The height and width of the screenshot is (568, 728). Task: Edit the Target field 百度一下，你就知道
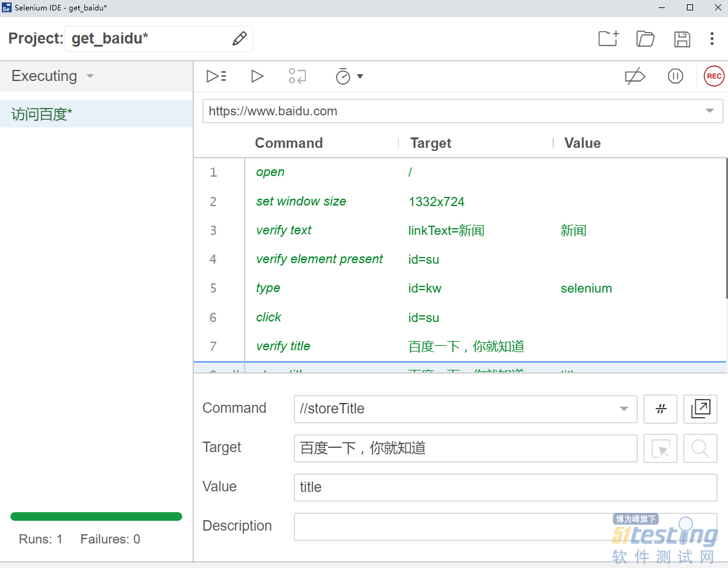(466, 448)
